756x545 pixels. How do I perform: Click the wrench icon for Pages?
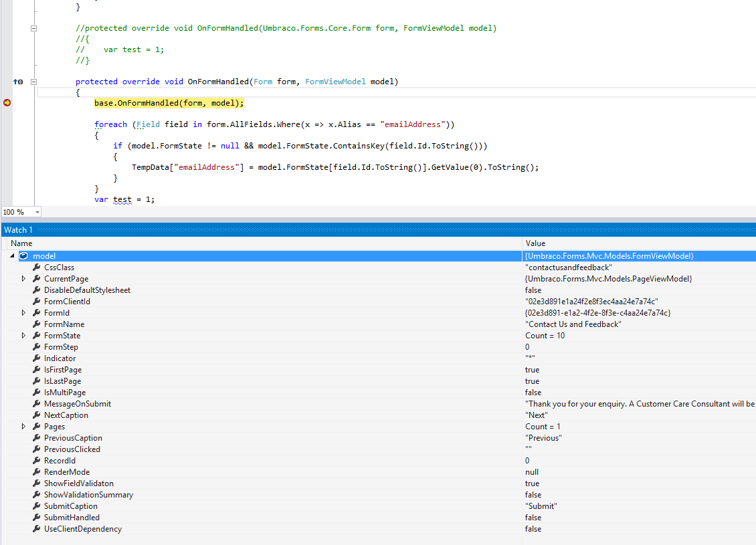point(36,427)
